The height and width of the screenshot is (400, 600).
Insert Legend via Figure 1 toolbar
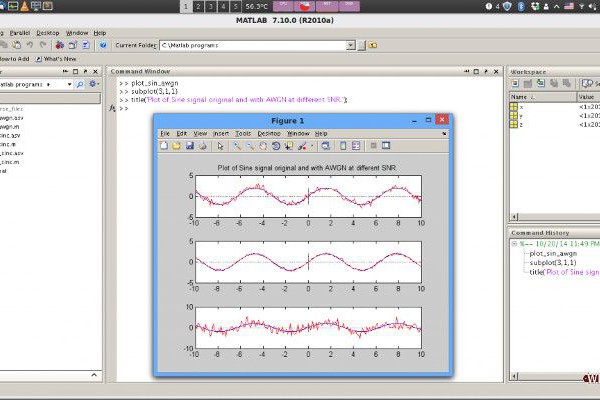pos(356,146)
